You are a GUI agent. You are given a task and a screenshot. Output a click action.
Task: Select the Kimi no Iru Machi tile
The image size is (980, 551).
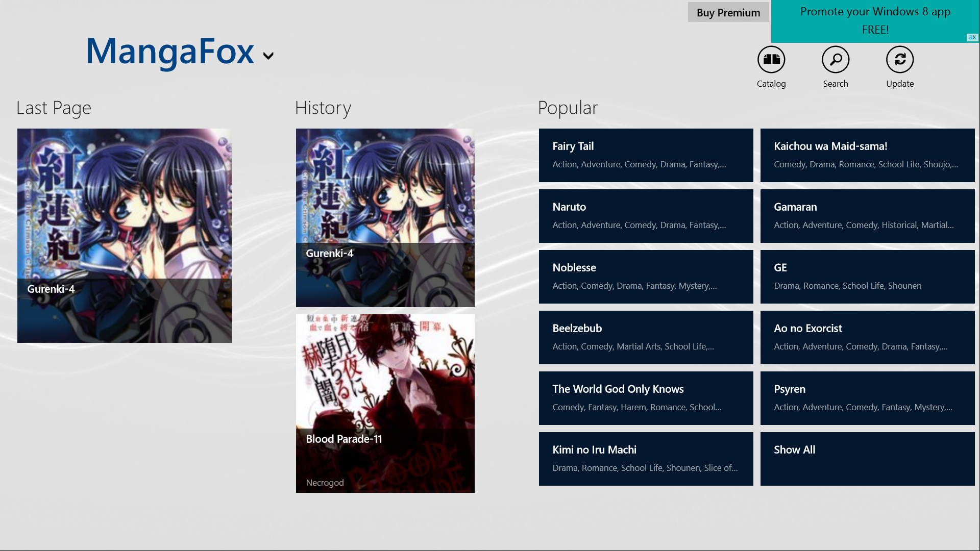pyautogui.click(x=646, y=459)
